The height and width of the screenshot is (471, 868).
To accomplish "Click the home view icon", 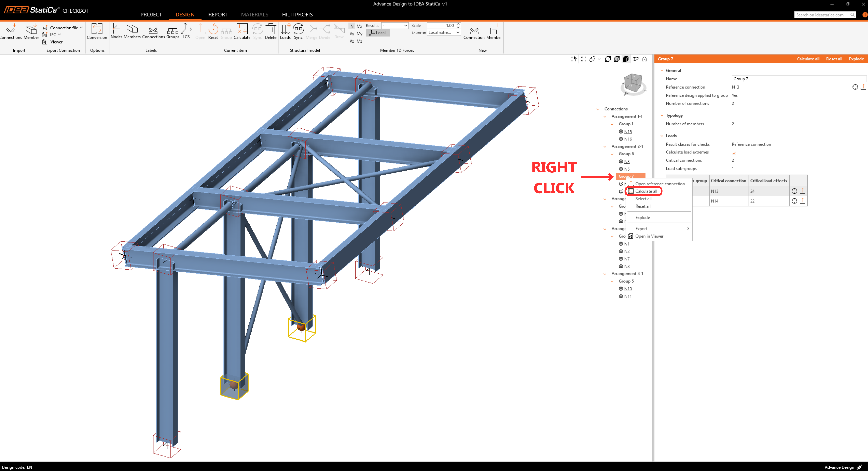I will 645,59.
